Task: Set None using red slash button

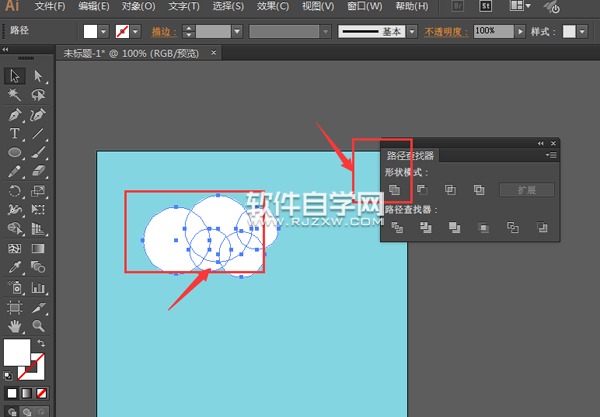Action: (x=41, y=393)
